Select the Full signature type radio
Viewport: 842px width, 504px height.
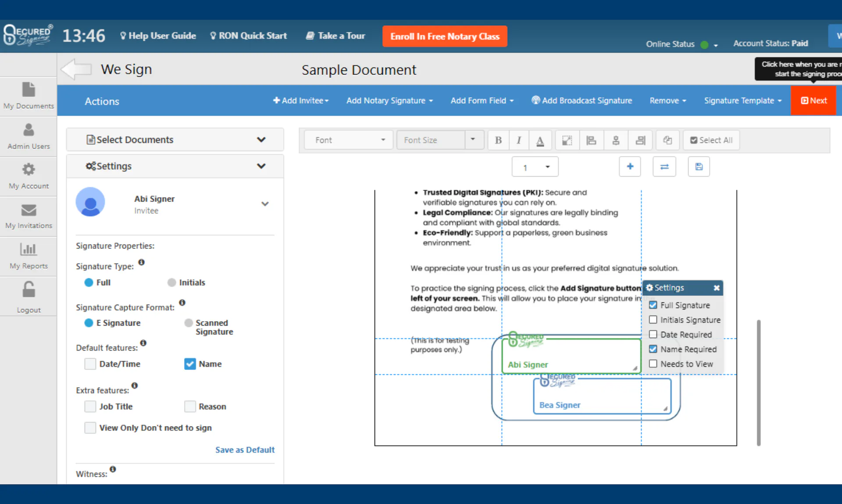point(89,283)
